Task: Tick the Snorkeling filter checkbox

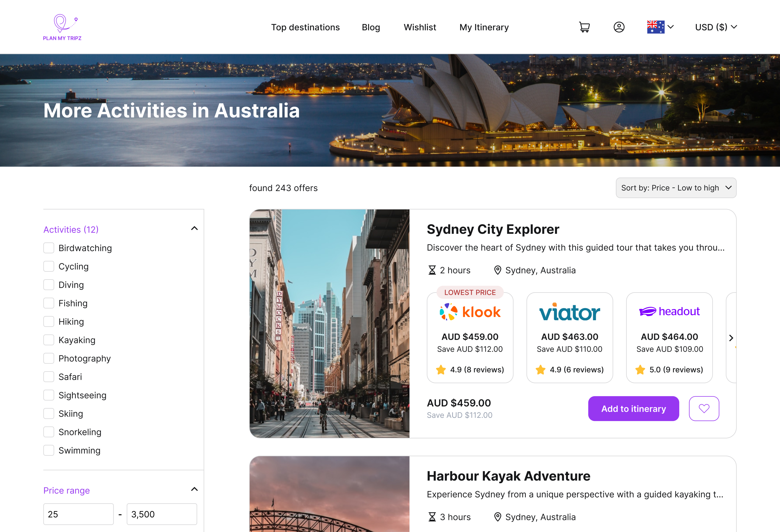Action: click(49, 432)
